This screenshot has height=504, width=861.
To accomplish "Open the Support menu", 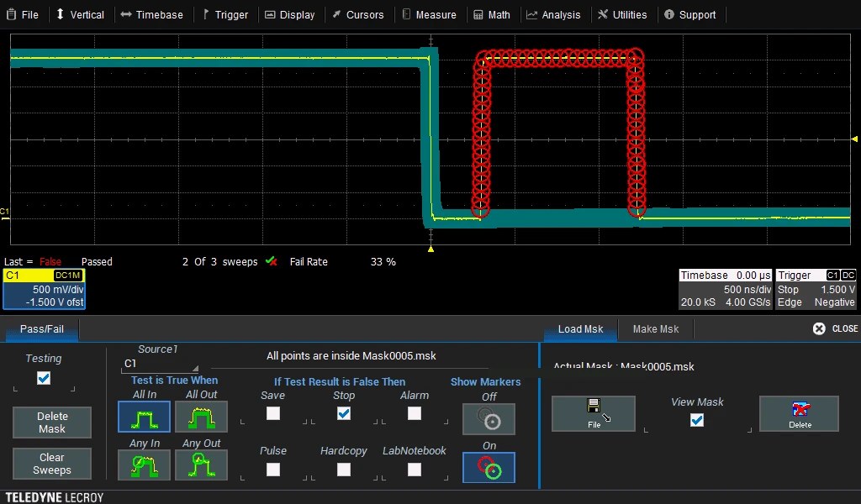I will point(690,15).
